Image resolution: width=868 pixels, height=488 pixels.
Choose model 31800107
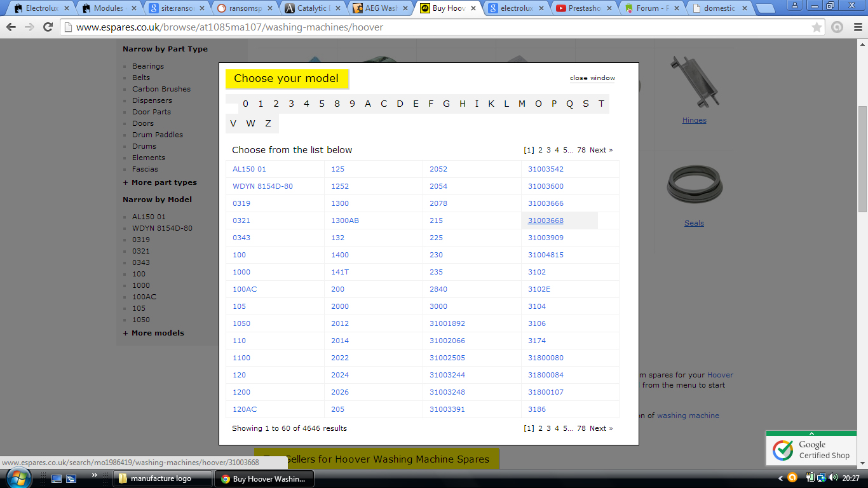(x=546, y=392)
